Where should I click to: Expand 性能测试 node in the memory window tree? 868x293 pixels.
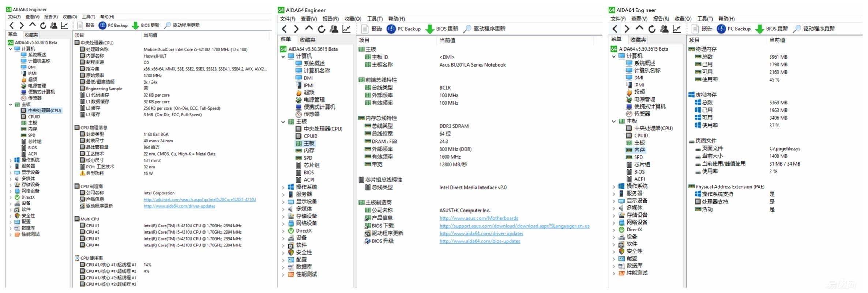(x=614, y=273)
